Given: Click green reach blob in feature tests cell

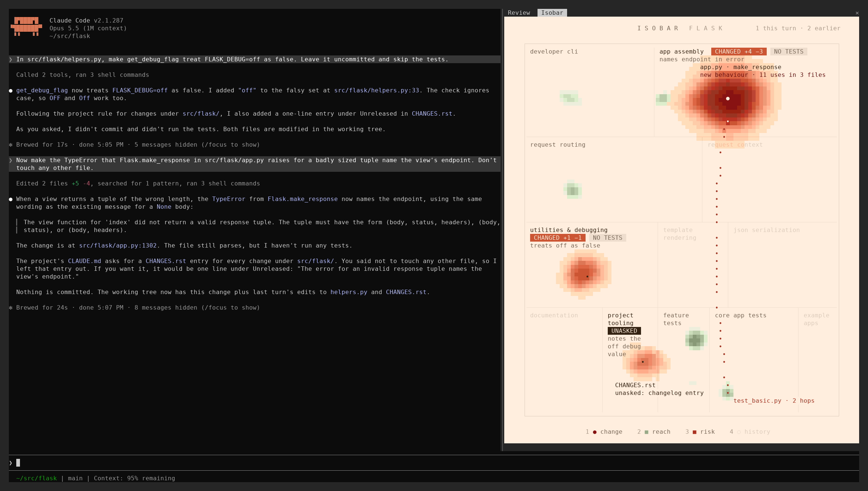Looking at the screenshot, I should pyautogui.click(x=696, y=339).
